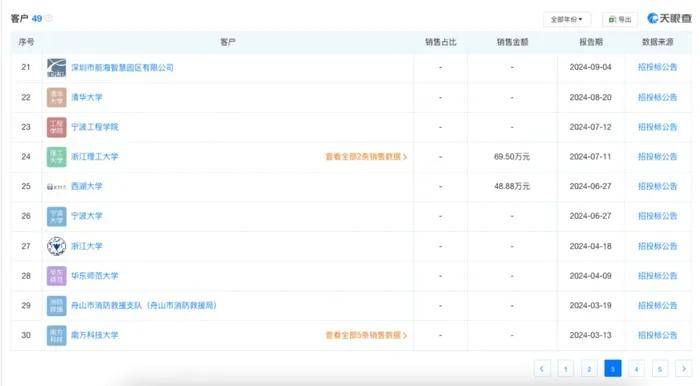The width and height of the screenshot is (700, 386).
Task: Open the 西湖大学 customer link
Action: [87, 186]
